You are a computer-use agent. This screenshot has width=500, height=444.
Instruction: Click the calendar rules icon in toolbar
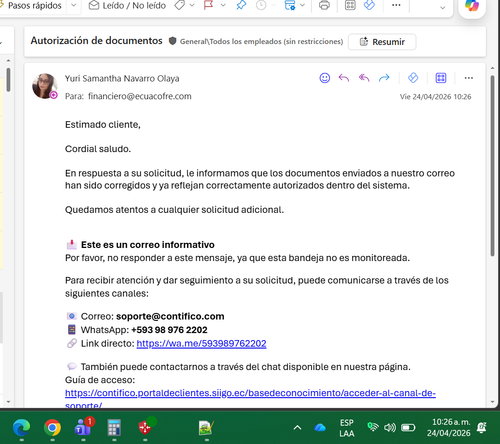290,5
